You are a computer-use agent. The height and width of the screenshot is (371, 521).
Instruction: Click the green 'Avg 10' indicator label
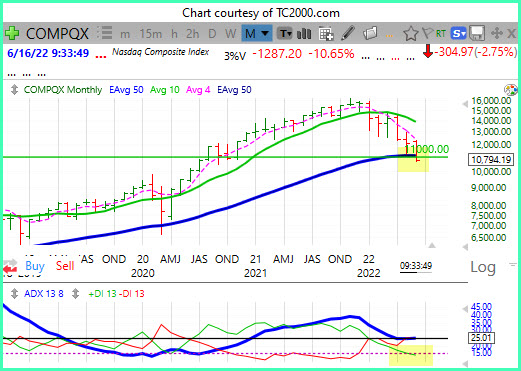[x=165, y=90]
